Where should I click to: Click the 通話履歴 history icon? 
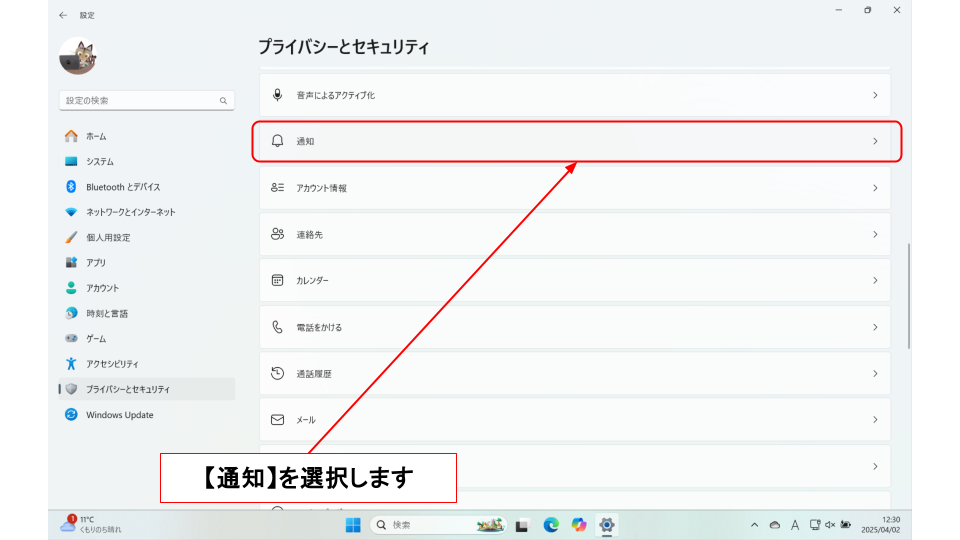pos(278,373)
